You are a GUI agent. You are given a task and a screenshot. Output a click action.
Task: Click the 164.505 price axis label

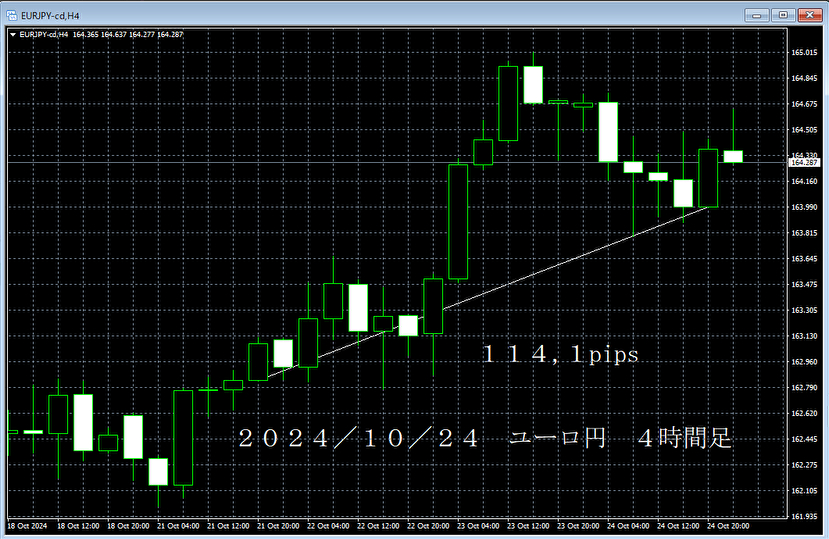(804, 130)
